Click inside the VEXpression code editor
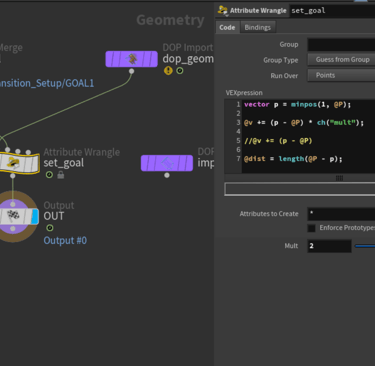 (x=308, y=136)
